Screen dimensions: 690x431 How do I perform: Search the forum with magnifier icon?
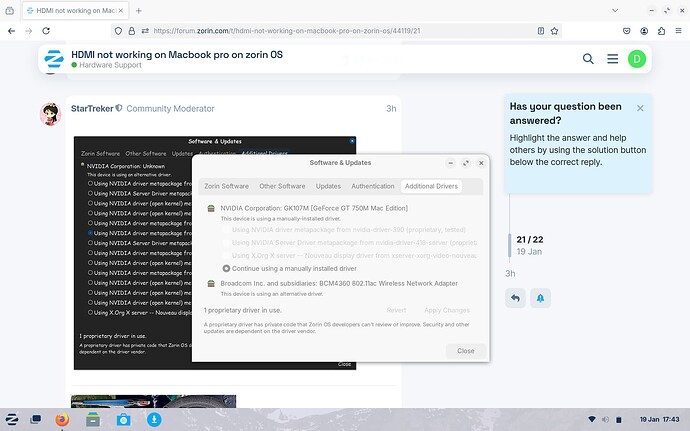coord(588,59)
